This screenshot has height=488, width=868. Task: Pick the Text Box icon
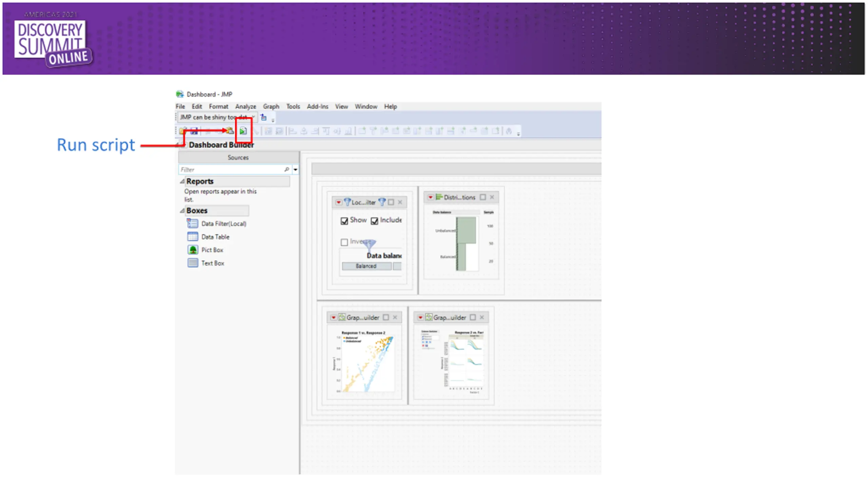[193, 263]
